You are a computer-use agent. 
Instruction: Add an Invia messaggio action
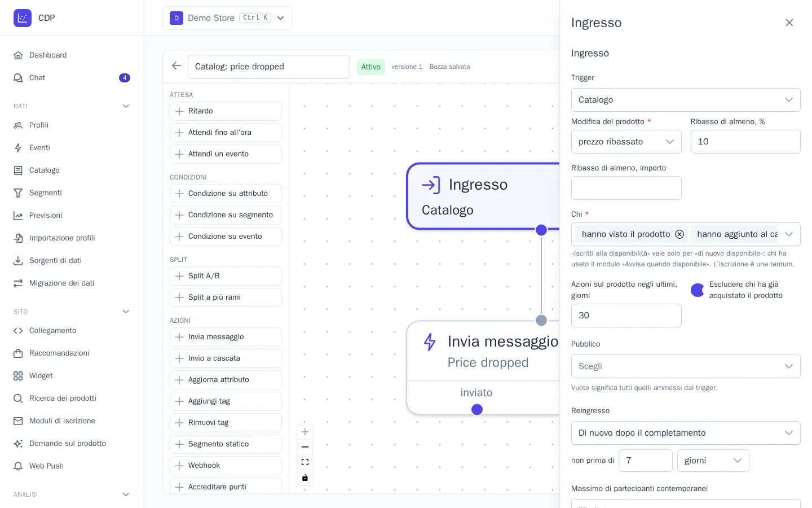click(226, 337)
